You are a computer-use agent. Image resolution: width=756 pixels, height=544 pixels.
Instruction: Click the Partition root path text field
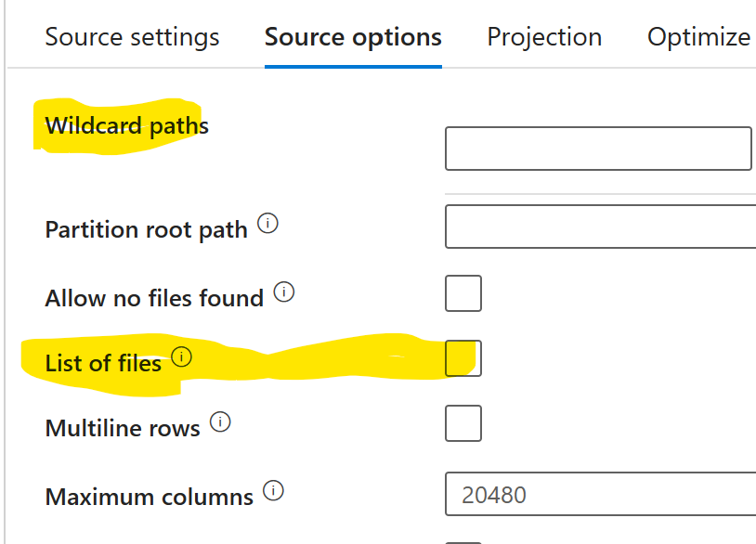[598, 227]
